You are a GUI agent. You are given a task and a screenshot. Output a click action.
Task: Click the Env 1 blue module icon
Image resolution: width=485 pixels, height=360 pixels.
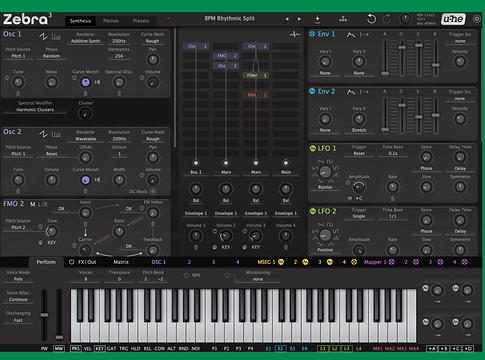312,34
